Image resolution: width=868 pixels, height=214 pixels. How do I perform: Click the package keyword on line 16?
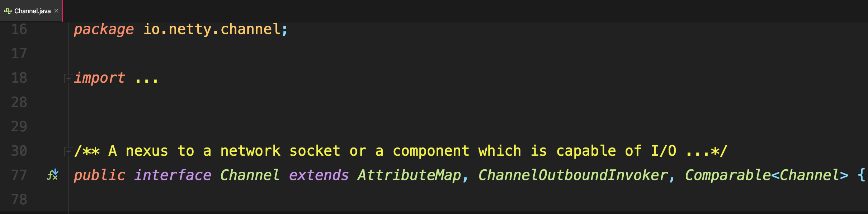tap(104, 29)
